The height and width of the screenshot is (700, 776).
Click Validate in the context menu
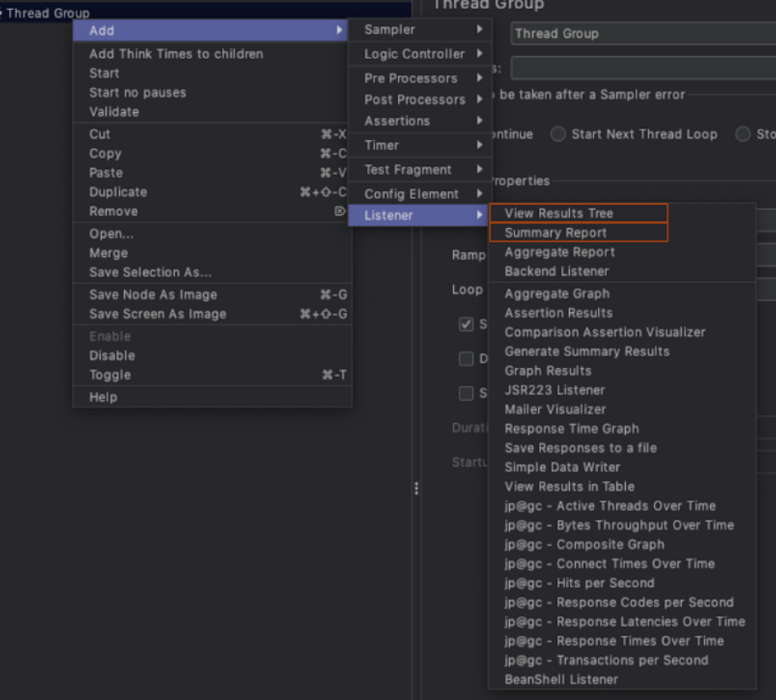[114, 112]
